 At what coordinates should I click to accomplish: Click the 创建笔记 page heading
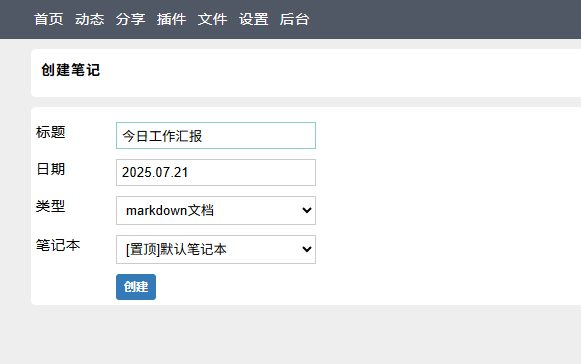70,70
